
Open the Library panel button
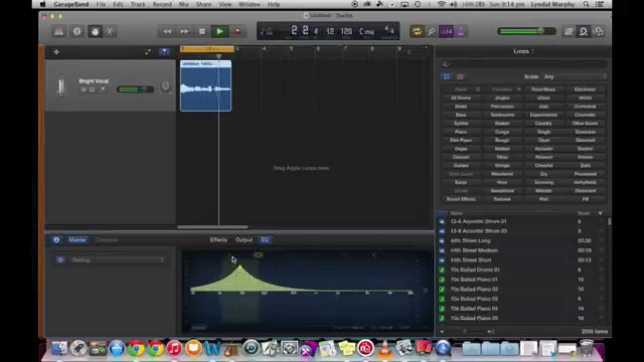pos(59,32)
